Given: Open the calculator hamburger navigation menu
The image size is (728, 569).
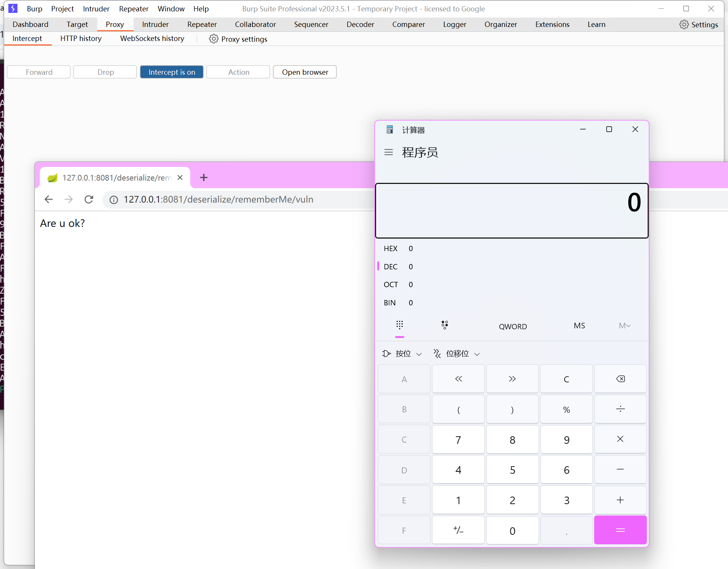Looking at the screenshot, I should coord(388,152).
